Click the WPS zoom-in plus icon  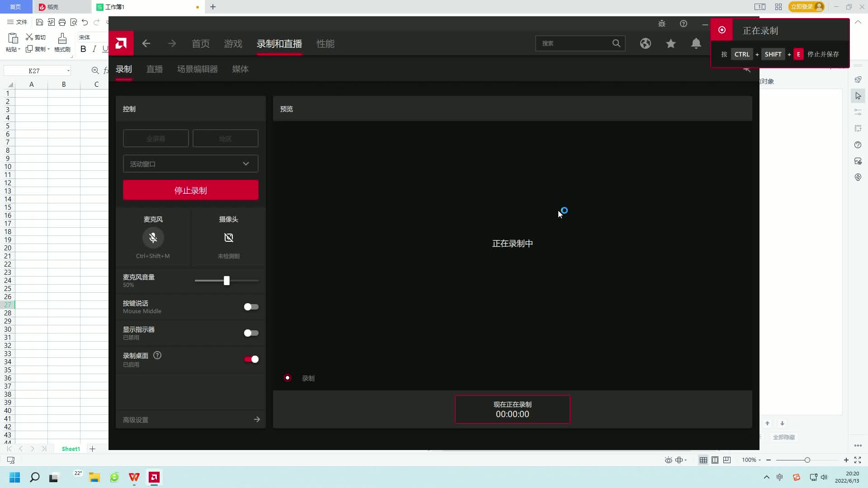click(846, 460)
